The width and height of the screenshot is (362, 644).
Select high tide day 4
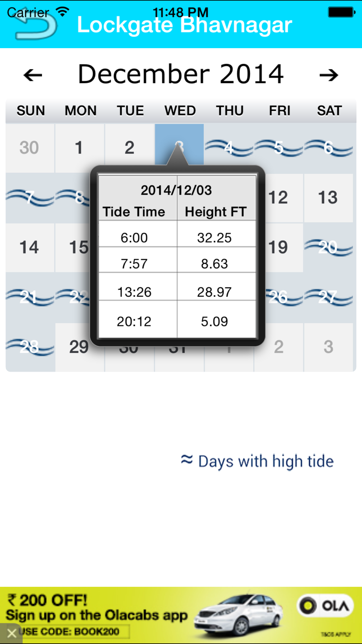229,148
